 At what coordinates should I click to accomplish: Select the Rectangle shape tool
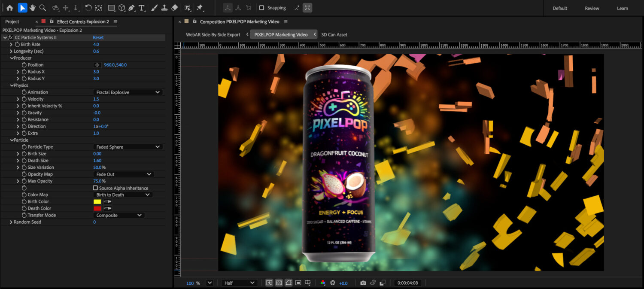[111, 8]
